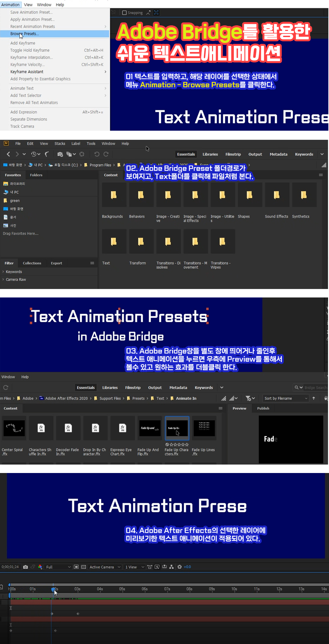Viewport: 329px width, 644px height.
Task: Click the Get Photos from Camera icon
Action: pyautogui.click(x=60, y=154)
